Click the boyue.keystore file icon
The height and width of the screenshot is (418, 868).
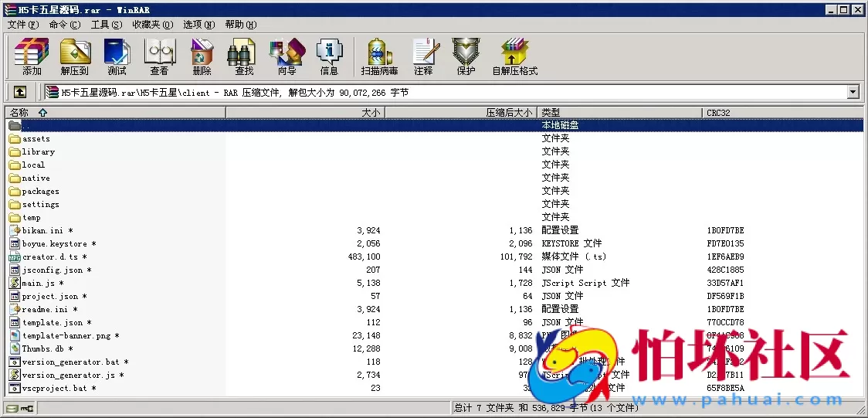(15, 243)
